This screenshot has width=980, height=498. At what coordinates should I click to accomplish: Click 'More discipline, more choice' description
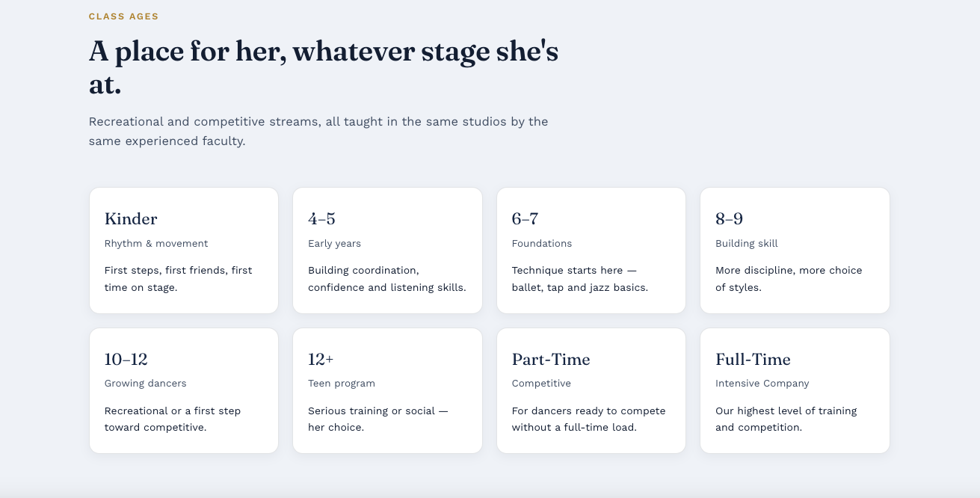point(789,278)
